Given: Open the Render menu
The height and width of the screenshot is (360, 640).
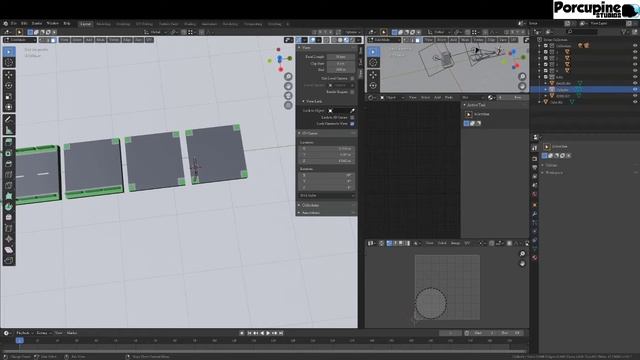Looking at the screenshot, I should coord(37,23).
